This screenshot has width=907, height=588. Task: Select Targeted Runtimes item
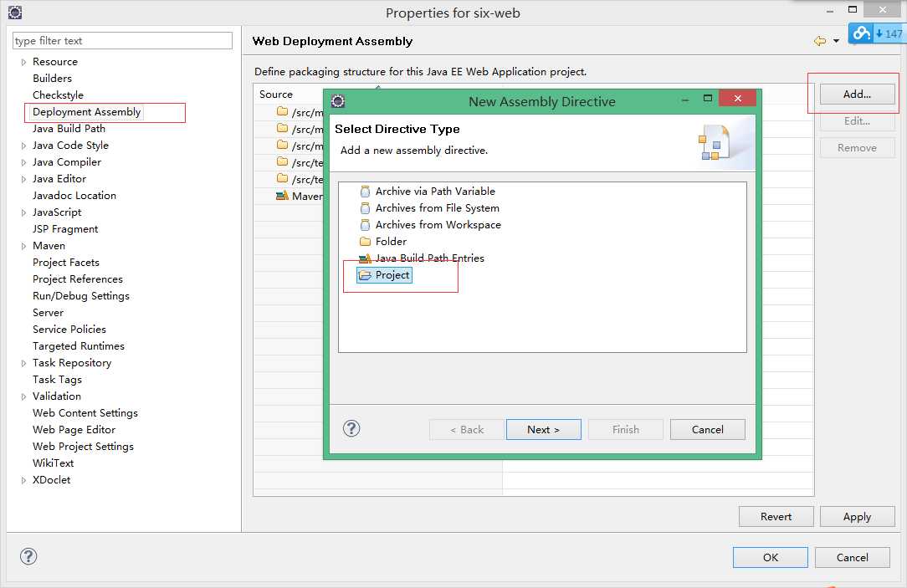pyautogui.click(x=78, y=346)
